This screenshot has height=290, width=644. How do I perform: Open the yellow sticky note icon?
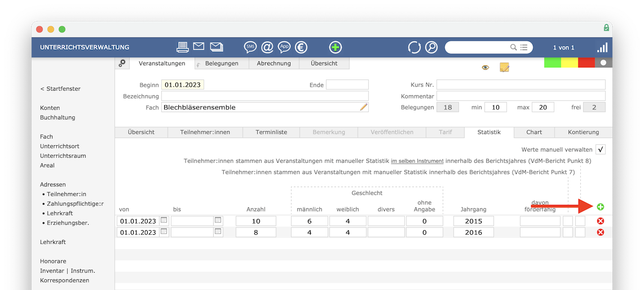[504, 67]
